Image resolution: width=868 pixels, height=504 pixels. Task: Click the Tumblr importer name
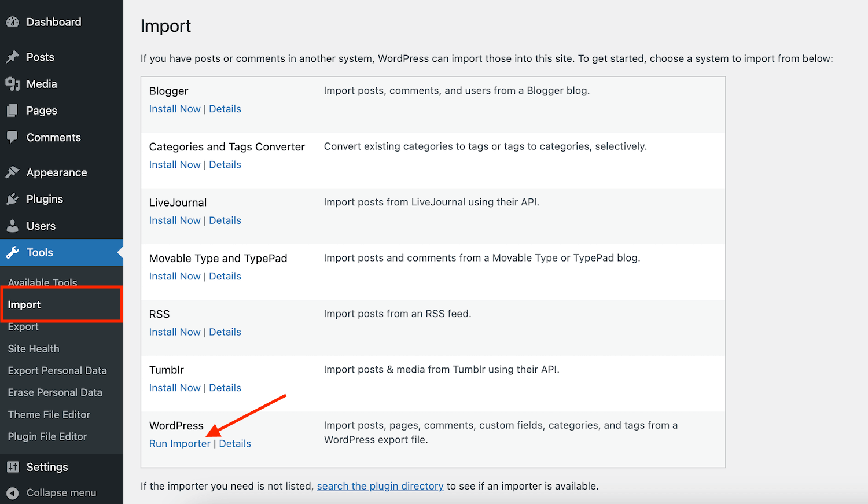[167, 370]
